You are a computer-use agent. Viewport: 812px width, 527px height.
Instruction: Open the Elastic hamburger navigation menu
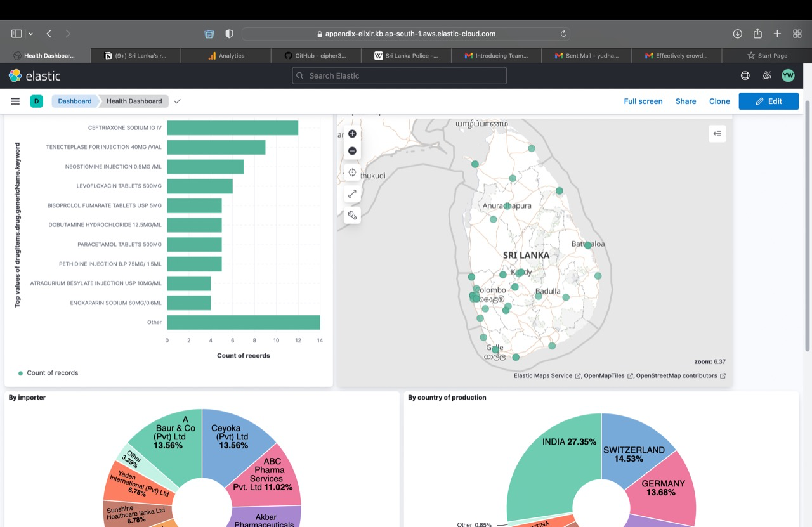tap(15, 101)
